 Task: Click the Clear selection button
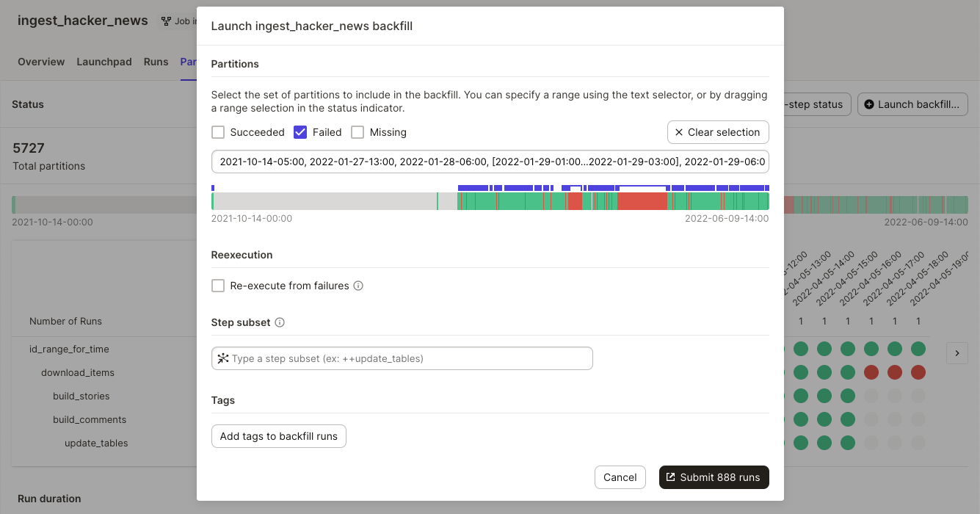coord(718,132)
